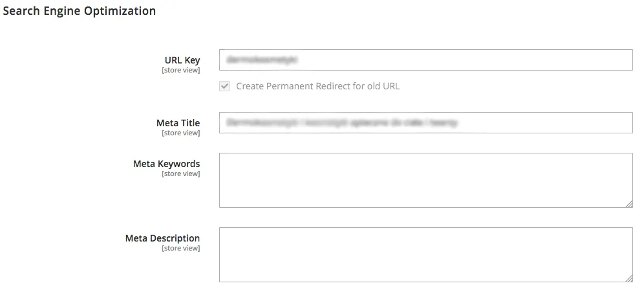The height and width of the screenshot is (292, 644).
Task: Click the blurred value text in Meta Title field
Action: (341, 122)
